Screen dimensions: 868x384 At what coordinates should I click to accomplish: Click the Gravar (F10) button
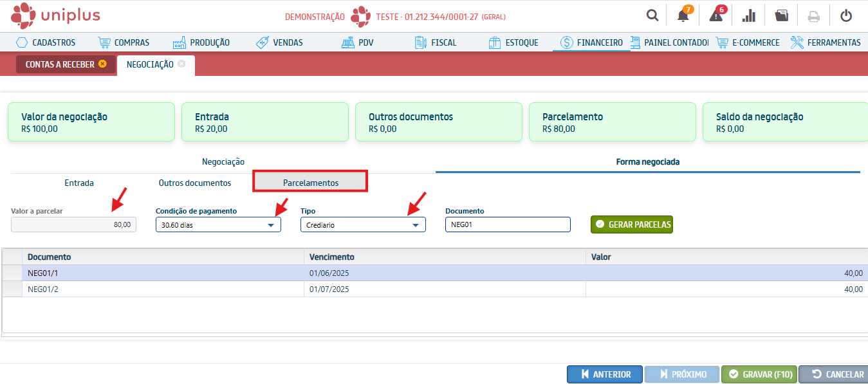759,374
